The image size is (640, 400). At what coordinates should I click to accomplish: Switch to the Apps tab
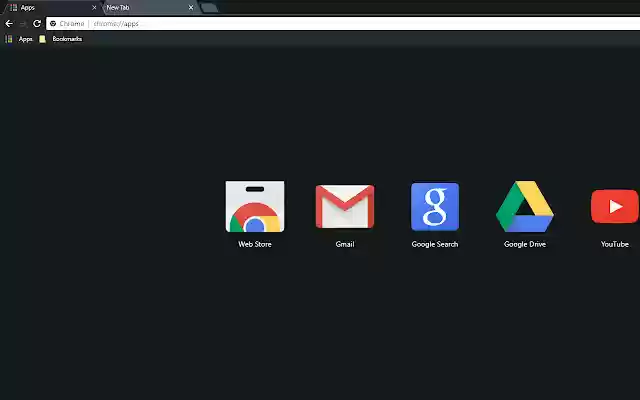coord(51,8)
